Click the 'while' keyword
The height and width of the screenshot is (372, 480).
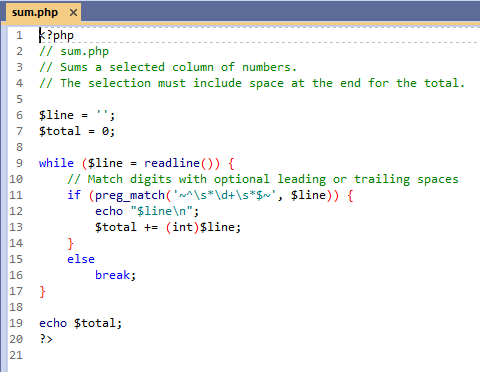56,163
